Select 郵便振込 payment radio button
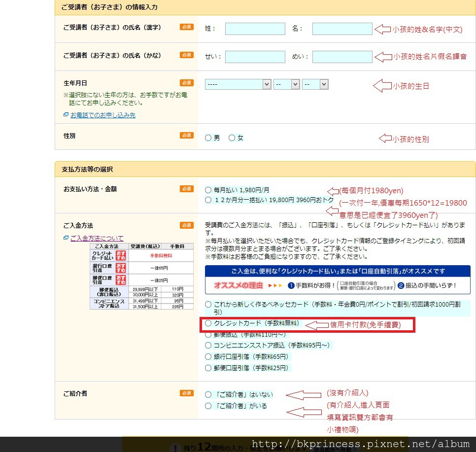This screenshot has width=476, height=452. [208, 335]
